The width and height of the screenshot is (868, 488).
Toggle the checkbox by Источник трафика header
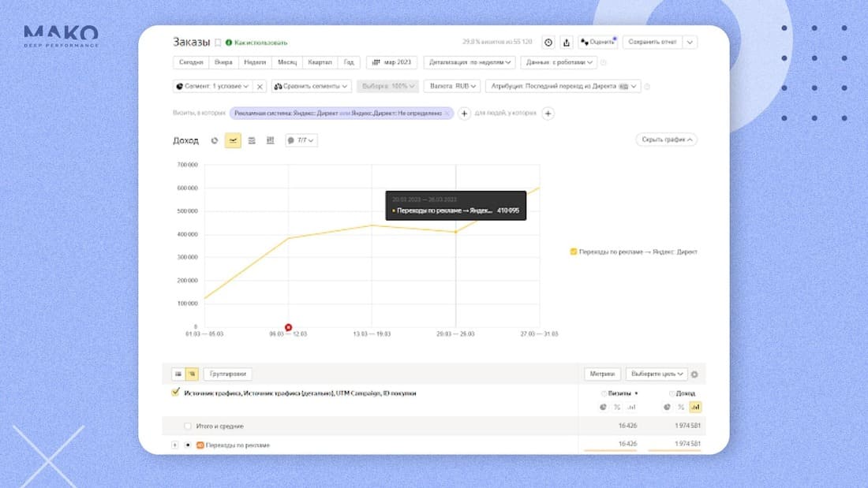tap(175, 393)
